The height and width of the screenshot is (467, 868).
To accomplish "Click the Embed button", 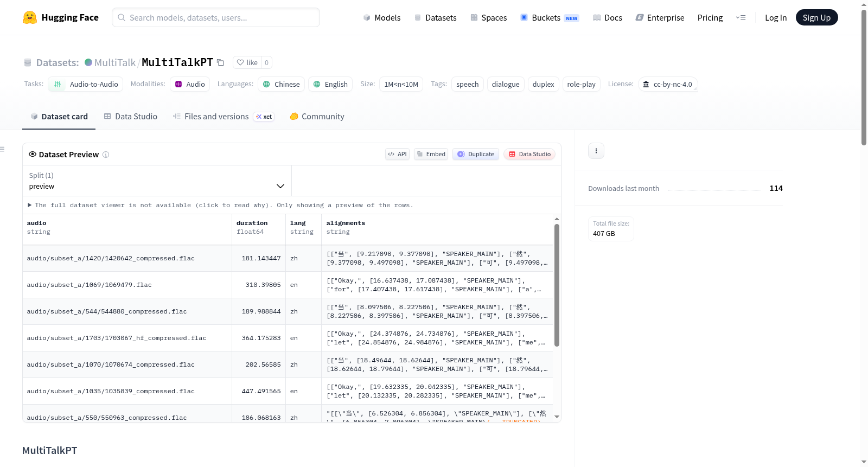I will tap(431, 154).
